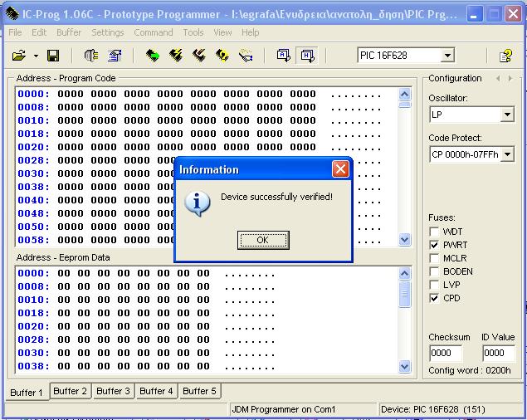Click the Read chip toolbar icon
The width and height of the screenshot is (527, 420).
click(153, 56)
